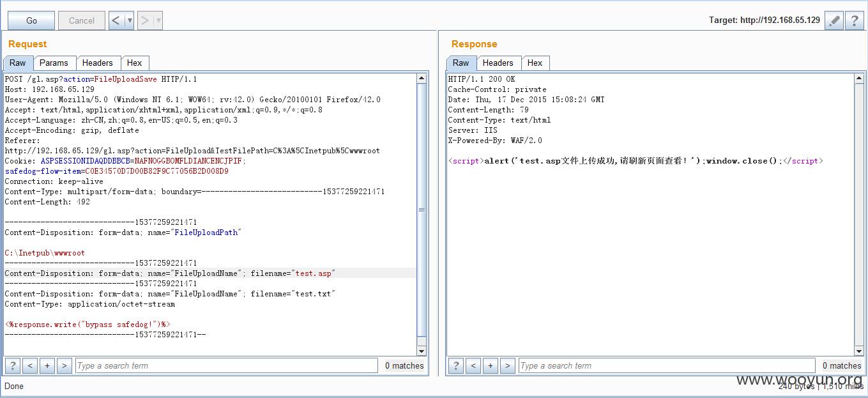Click the C:\Inetpub\wwwroot value line
Screen dimensions: 868x398
45,253
